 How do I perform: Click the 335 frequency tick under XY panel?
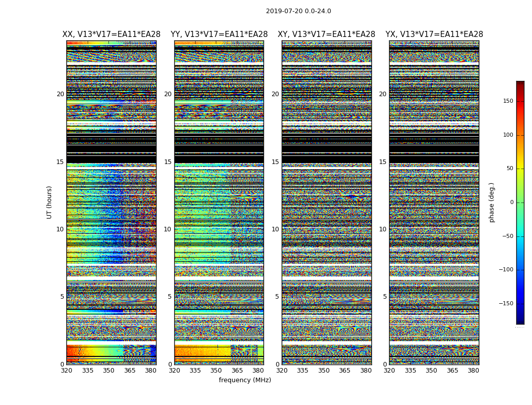(x=302, y=371)
